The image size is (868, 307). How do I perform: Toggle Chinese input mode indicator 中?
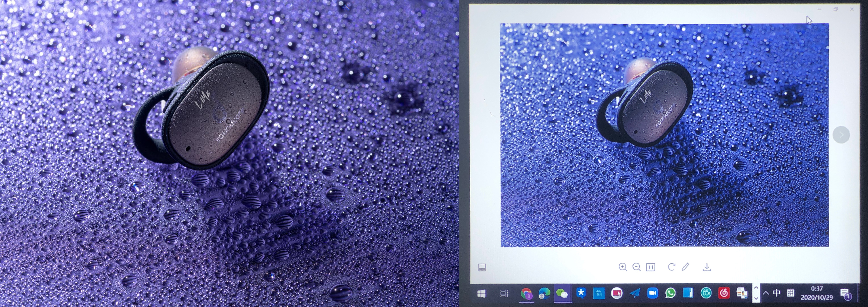pyautogui.click(x=776, y=293)
